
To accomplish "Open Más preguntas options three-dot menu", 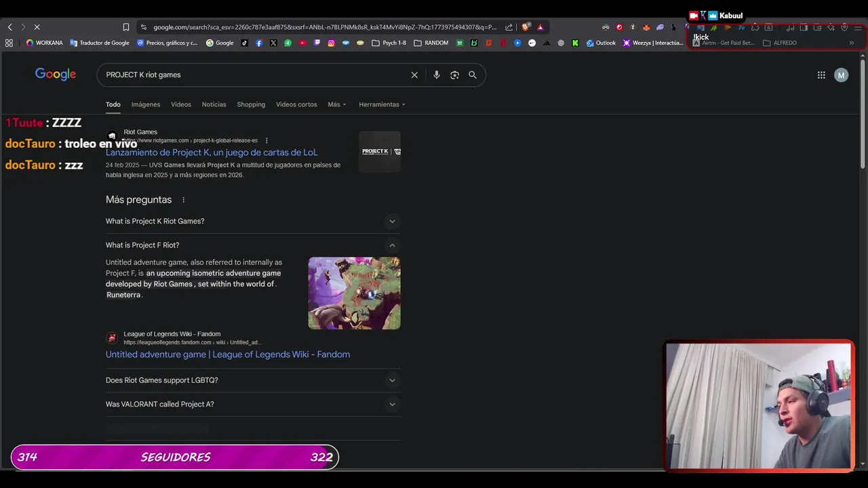I will click(x=183, y=200).
